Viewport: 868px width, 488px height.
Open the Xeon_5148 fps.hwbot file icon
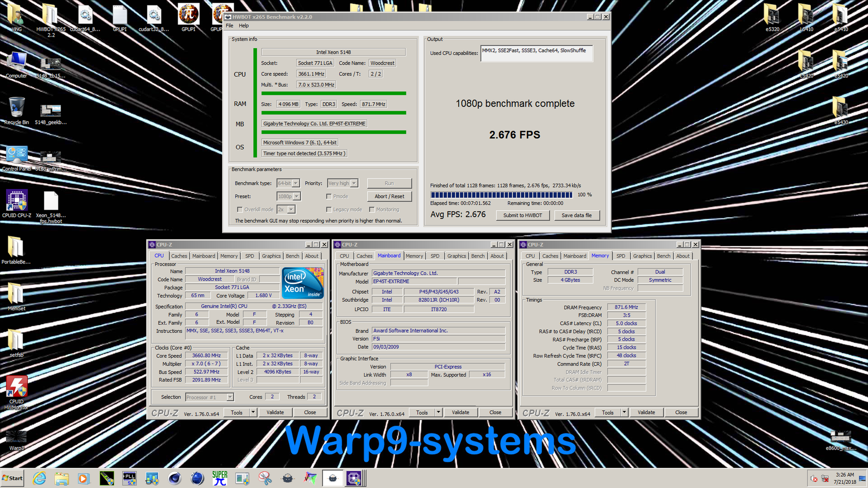(51, 207)
